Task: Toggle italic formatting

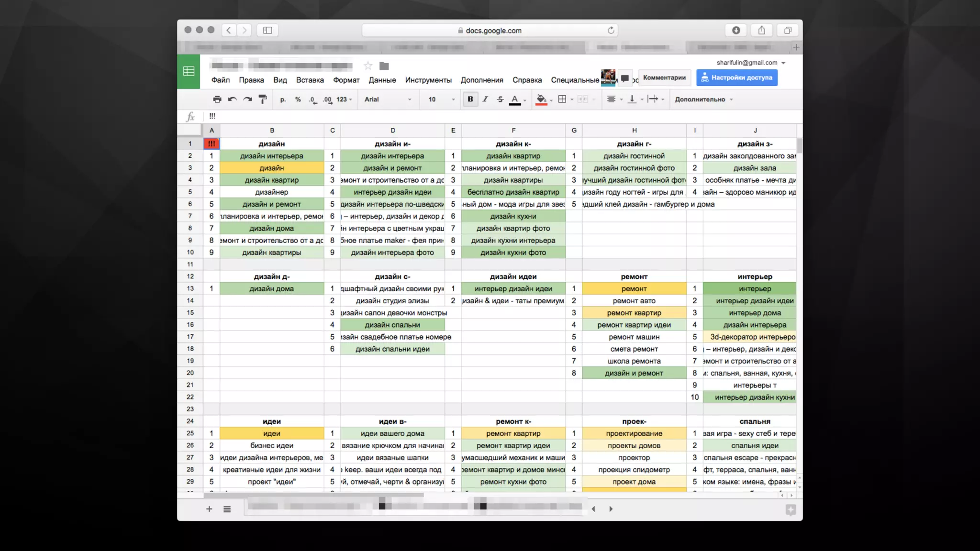Action: [485, 99]
